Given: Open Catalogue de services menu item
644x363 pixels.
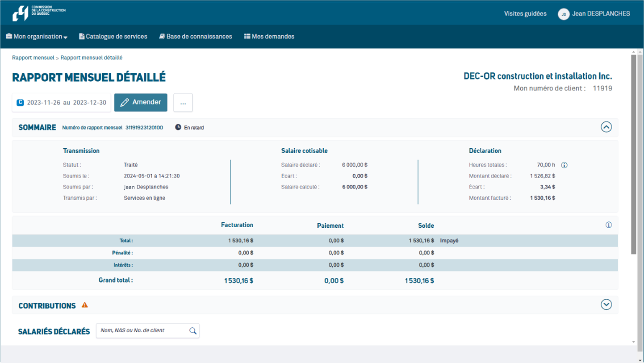Looking at the screenshot, I should coord(113,37).
